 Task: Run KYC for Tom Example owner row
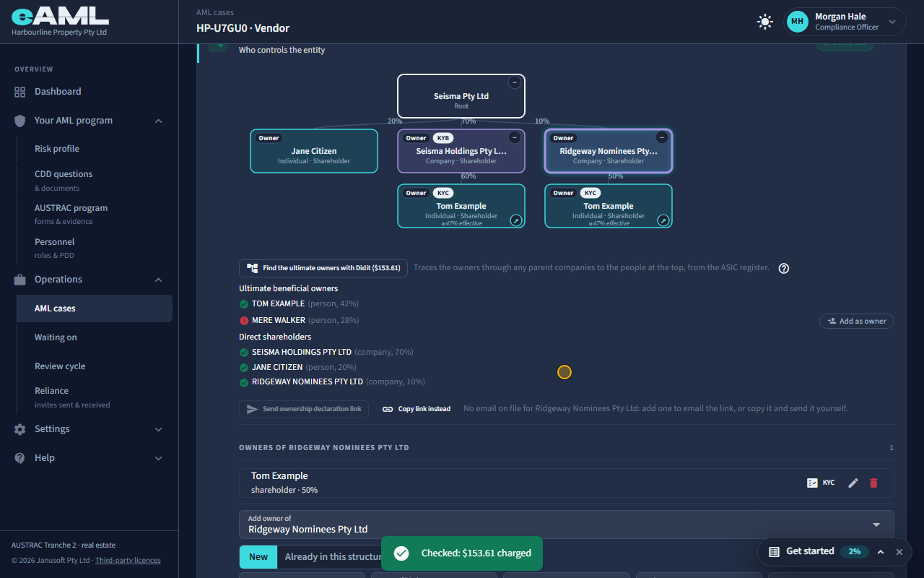[821, 483]
